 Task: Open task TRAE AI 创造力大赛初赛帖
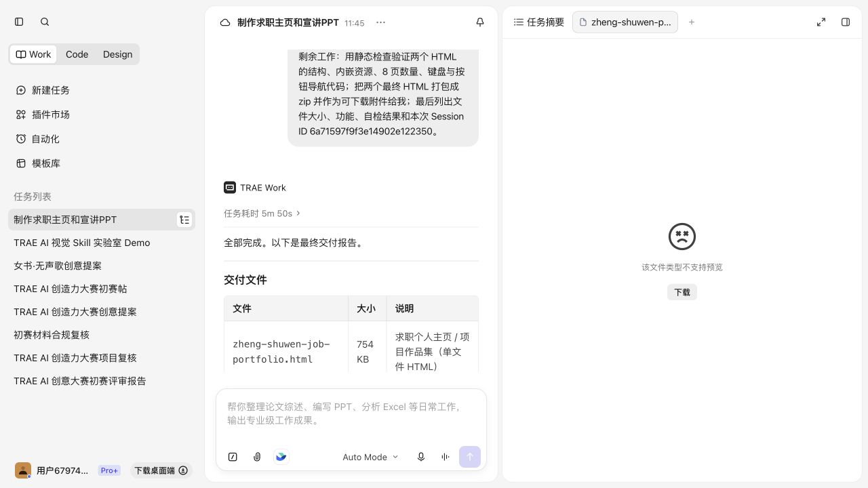coord(102,289)
